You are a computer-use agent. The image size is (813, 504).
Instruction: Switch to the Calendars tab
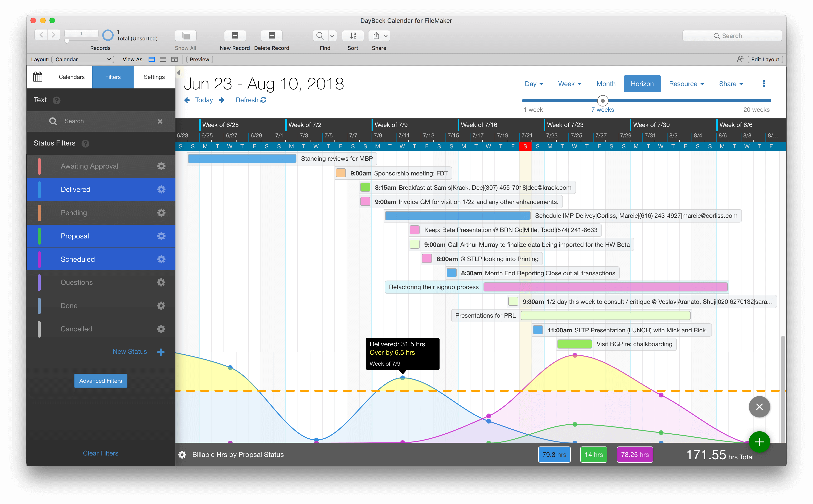(x=72, y=77)
